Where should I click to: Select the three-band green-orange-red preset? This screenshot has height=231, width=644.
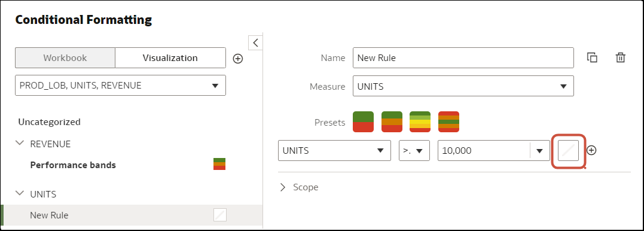tap(392, 121)
